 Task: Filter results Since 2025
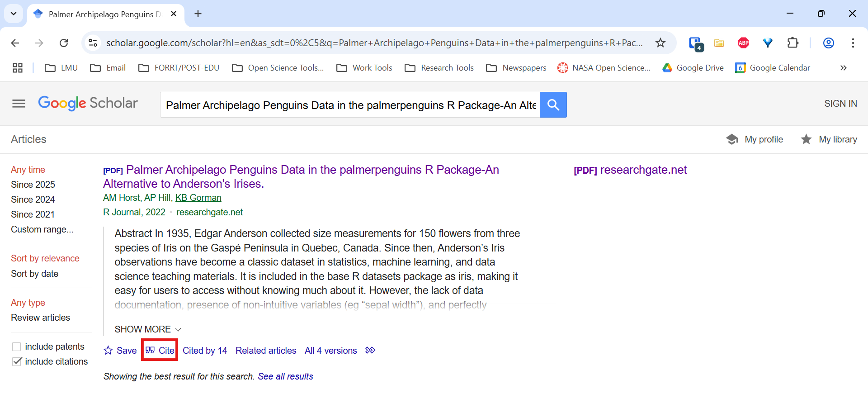pos(33,185)
